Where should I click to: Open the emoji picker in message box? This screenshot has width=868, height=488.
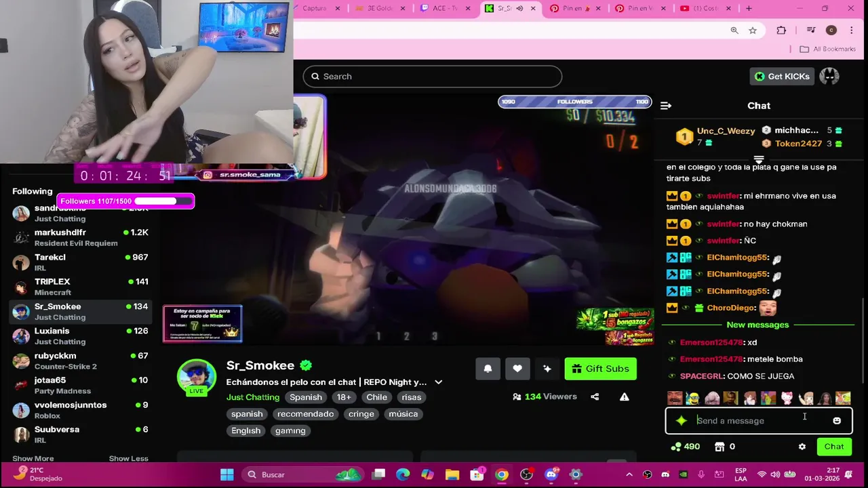(x=837, y=421)
